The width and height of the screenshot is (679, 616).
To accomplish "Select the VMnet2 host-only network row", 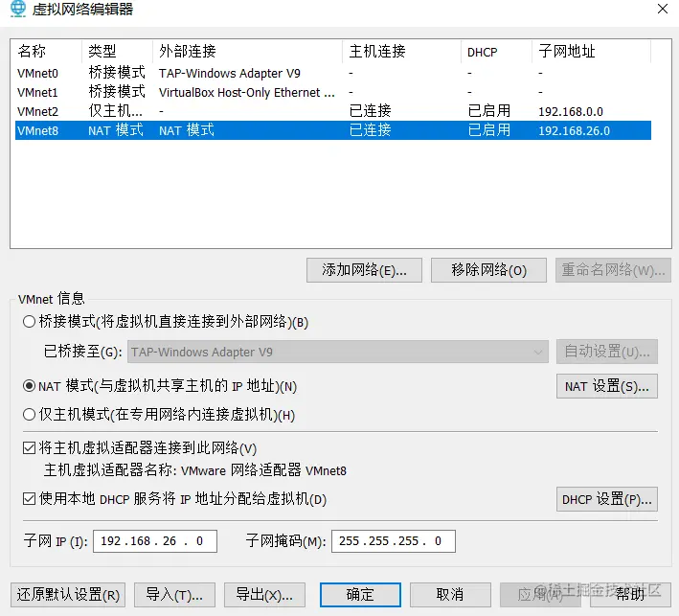I will pyautogui.click(x=333, y=111).
